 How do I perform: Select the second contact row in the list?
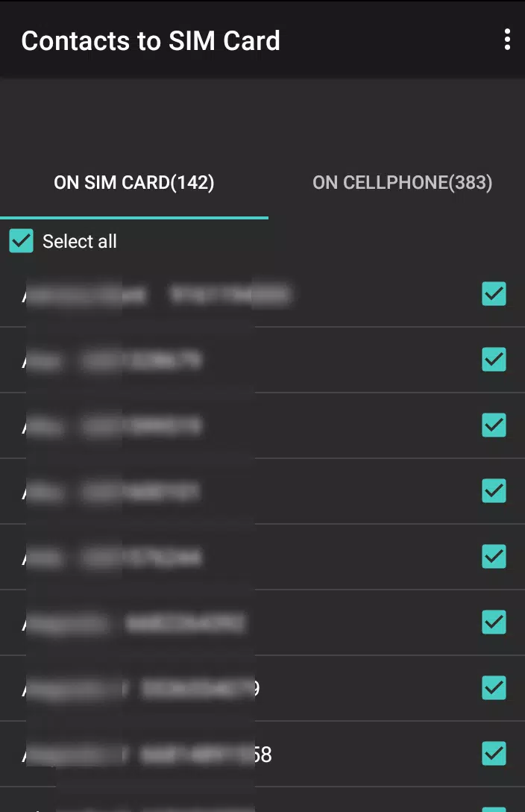click(262, 360)
